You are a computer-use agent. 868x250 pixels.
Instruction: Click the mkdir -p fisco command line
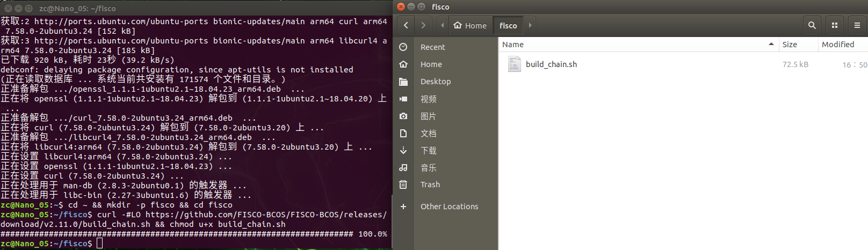(117, 205)
